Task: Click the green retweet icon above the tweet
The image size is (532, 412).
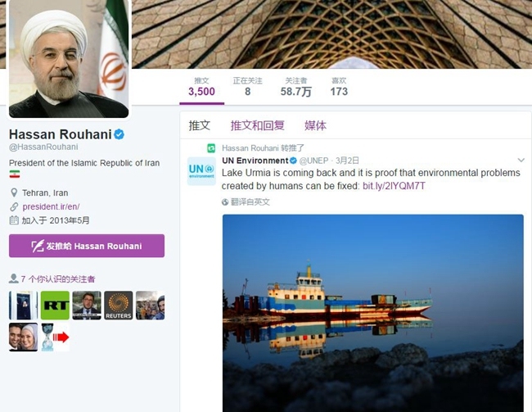Action: pos(211,148)
